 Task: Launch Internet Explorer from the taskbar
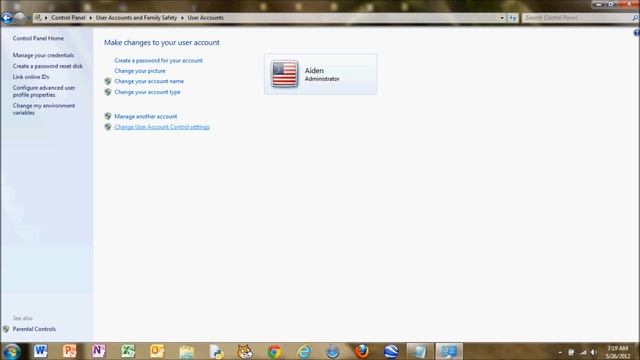click(304, 351)
